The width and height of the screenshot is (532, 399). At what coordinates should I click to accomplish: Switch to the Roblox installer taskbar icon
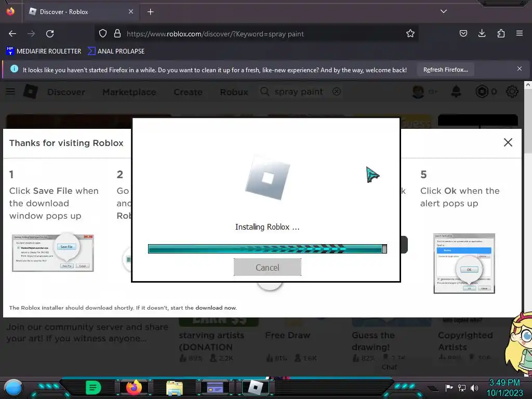point(256,388)
